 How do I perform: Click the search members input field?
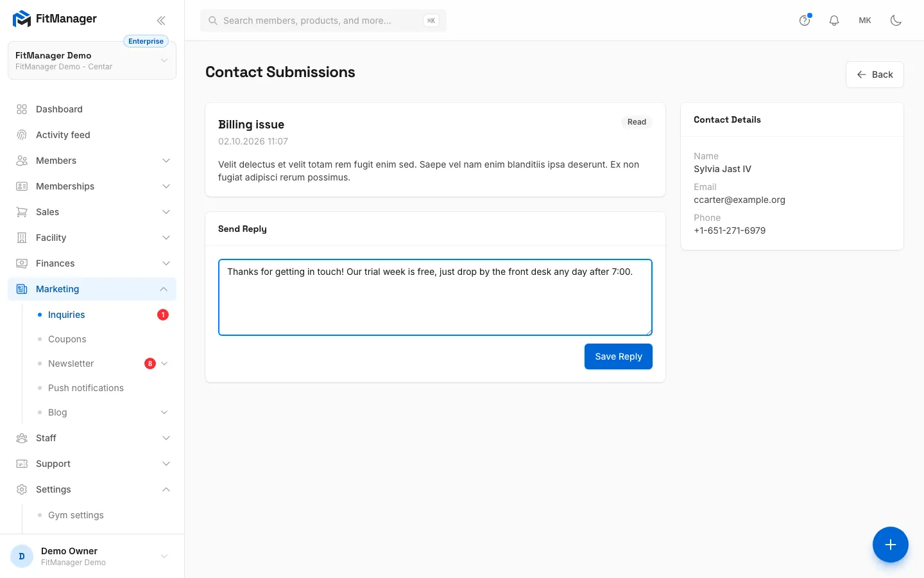(x=323, y=21)
